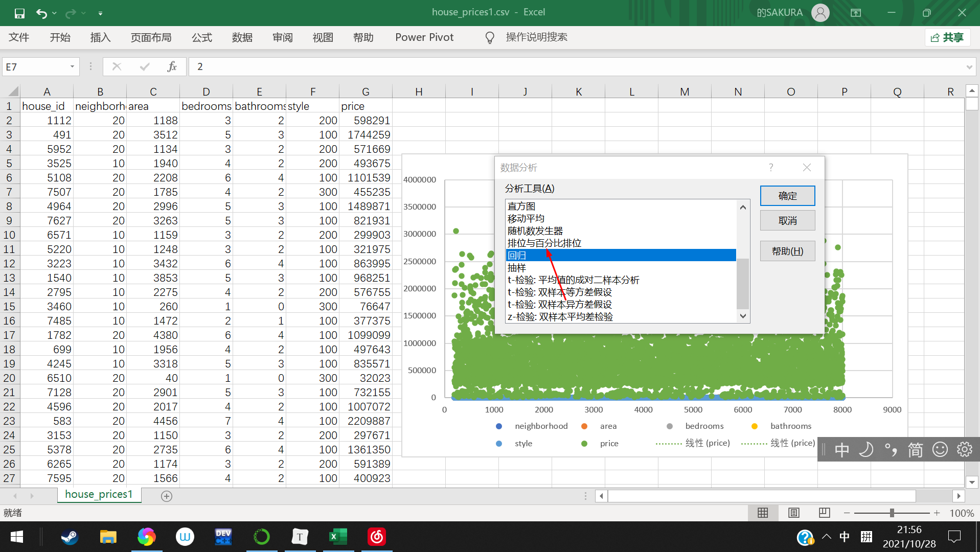The width and height of the screenshot is (980, 552).
Task: Click the formula bar confirm checkmark icon
Action: [145, 66]
